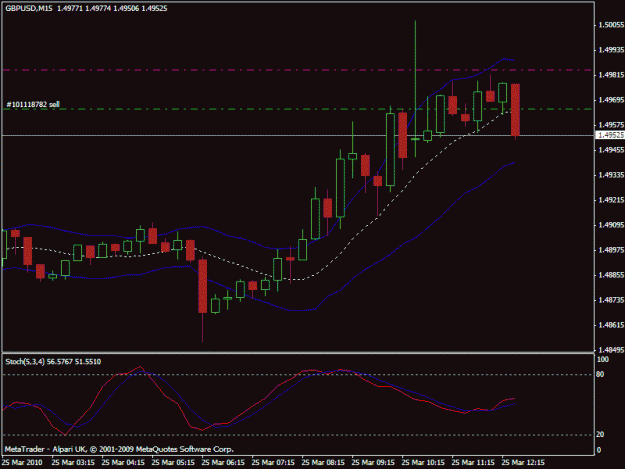Click the 1.49935 price axis label
Image resolution: width=625 pixels, height=469 pixels.
click(611, 50)
